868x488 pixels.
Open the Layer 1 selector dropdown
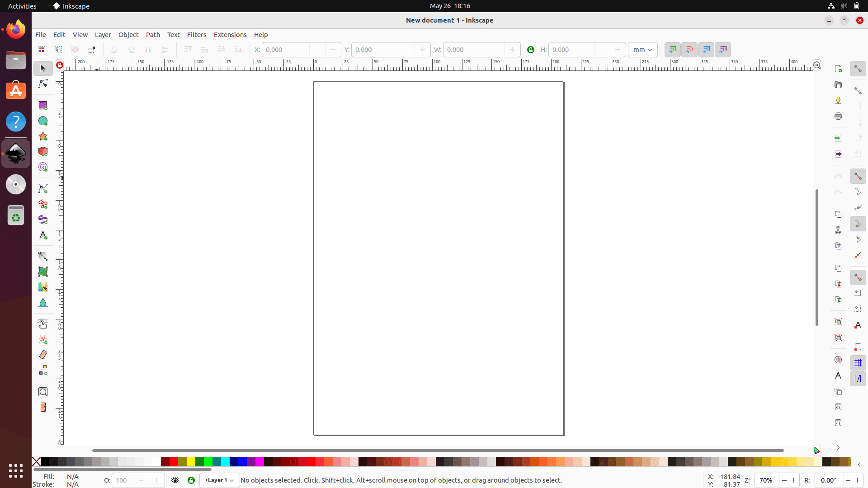point(219,480)
